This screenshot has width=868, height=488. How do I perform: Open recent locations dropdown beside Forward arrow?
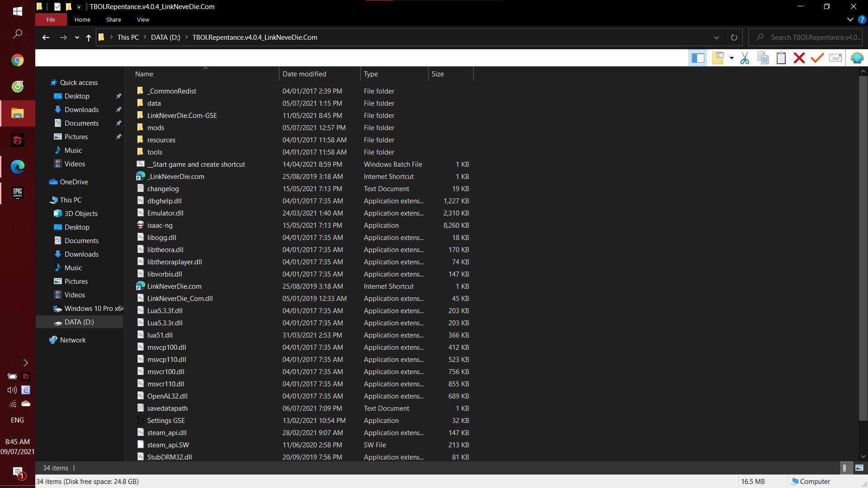pyautogui.click(x=77, y=38)
